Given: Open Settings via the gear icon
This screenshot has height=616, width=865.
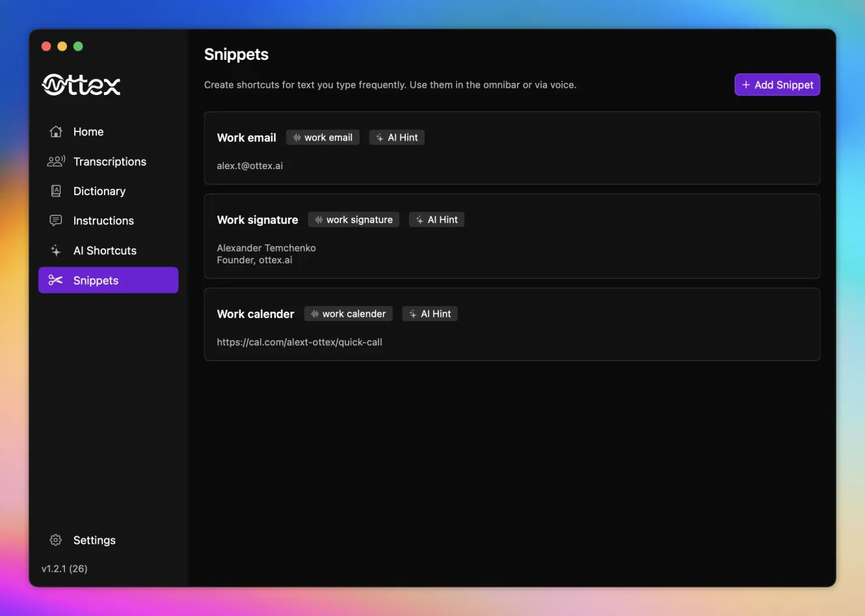Looking at the screenshot, I should (55, 540).
